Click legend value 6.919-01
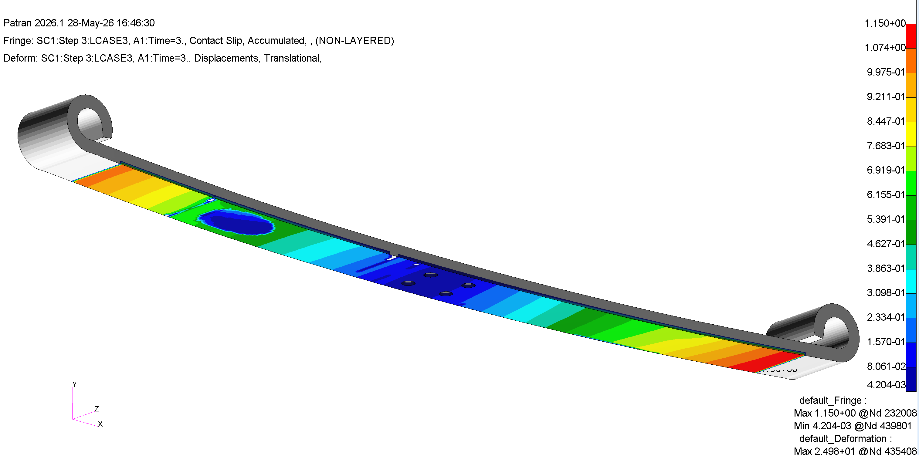The height and width of the screenshot is (455, 919). (885, 170)
